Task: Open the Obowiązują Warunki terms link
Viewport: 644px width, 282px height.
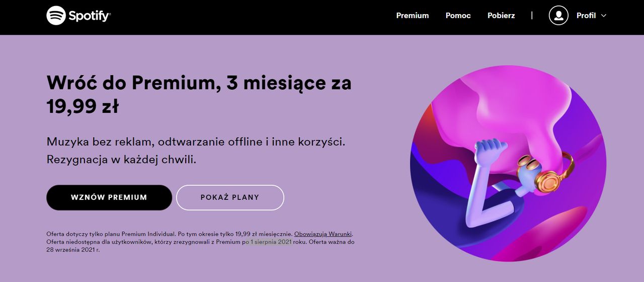Action: [x=324, y=234]
